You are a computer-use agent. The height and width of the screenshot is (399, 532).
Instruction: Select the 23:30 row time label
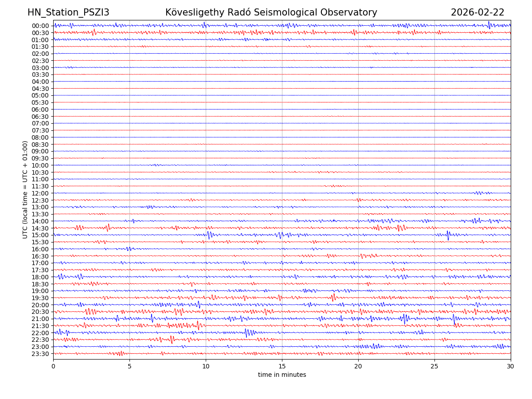[40, 354]
